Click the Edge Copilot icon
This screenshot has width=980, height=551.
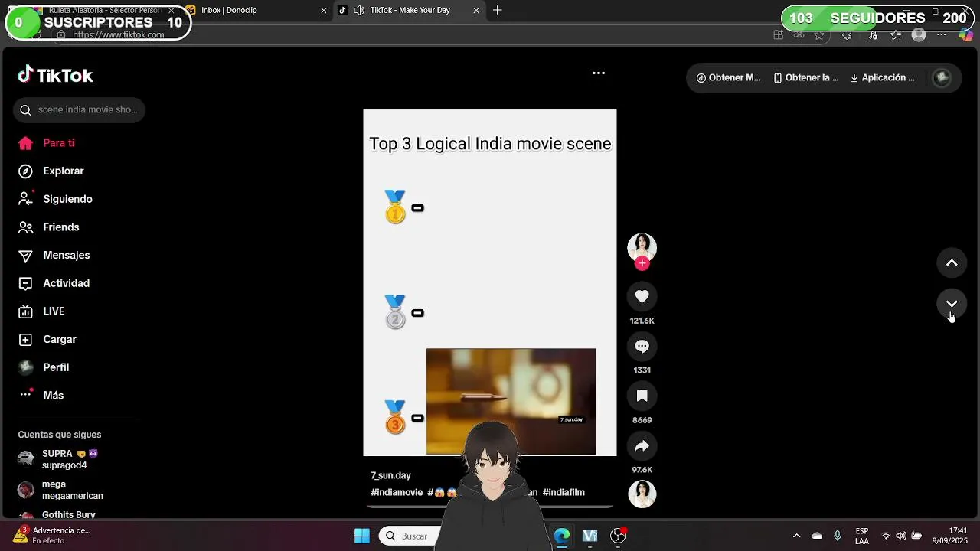(x=965, y=34)
